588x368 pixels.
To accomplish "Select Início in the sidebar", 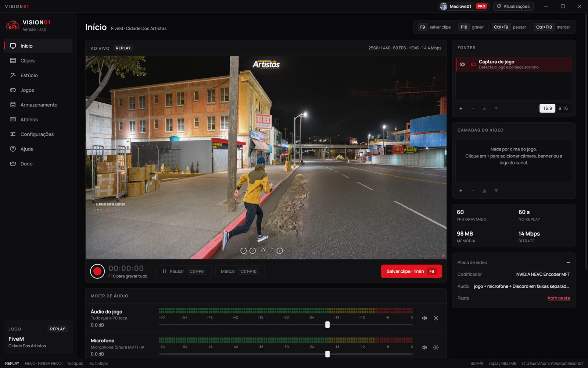I will tap(38, 46).
